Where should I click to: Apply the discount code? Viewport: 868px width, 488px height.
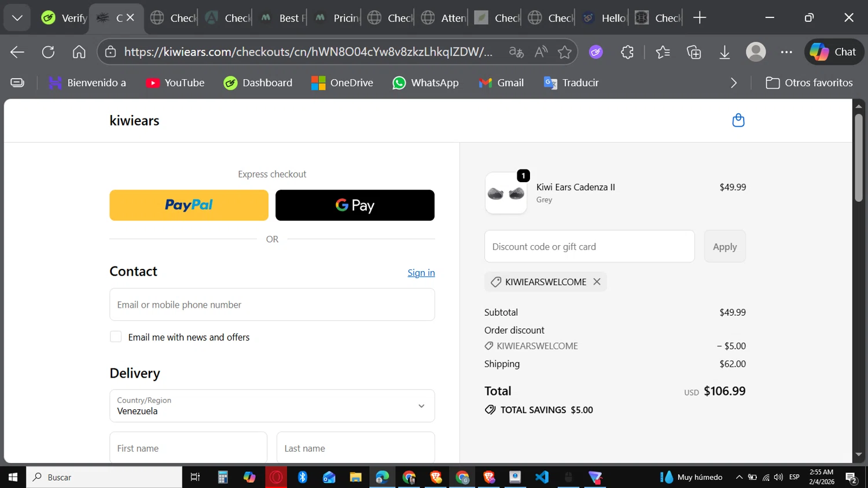point(724,246)
